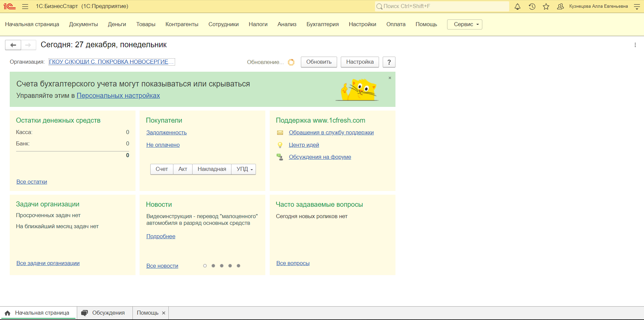Close the Помощь bottom tab
The height and width of the screenshot is (320, 644).
164,313
